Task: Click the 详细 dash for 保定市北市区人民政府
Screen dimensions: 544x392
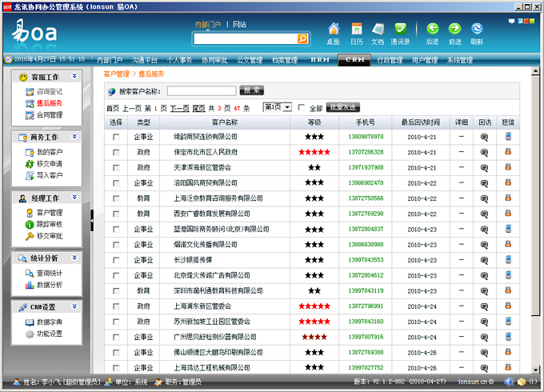Action: [461, 152]
